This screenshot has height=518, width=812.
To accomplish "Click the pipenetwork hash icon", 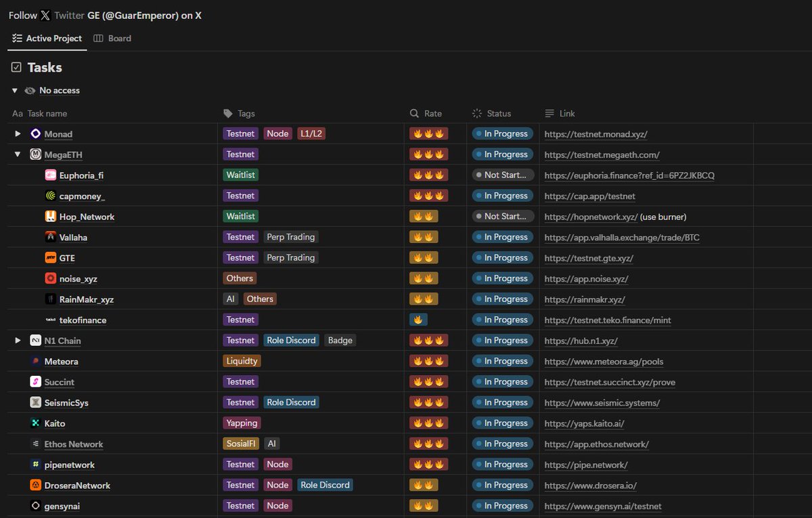I will [x=36, y=465].
